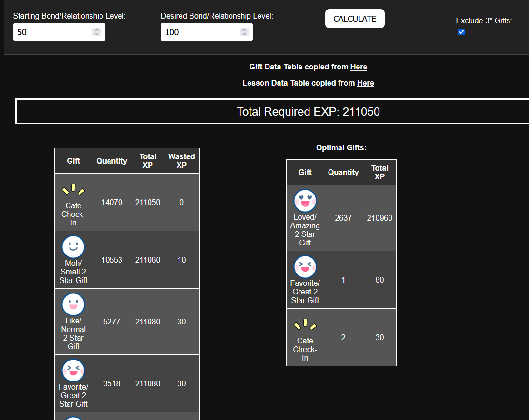Click the optimal Cafe Check-In quantity '2'
The image size is (529, 420).
pos(343,337)
